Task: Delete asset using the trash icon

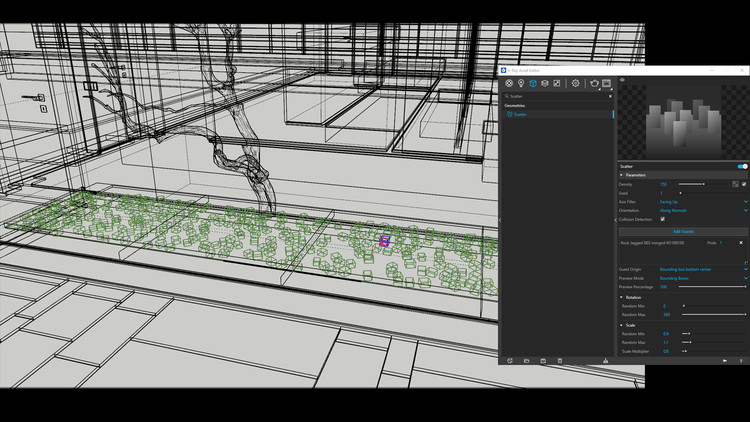Action: [x=560, y=360]
